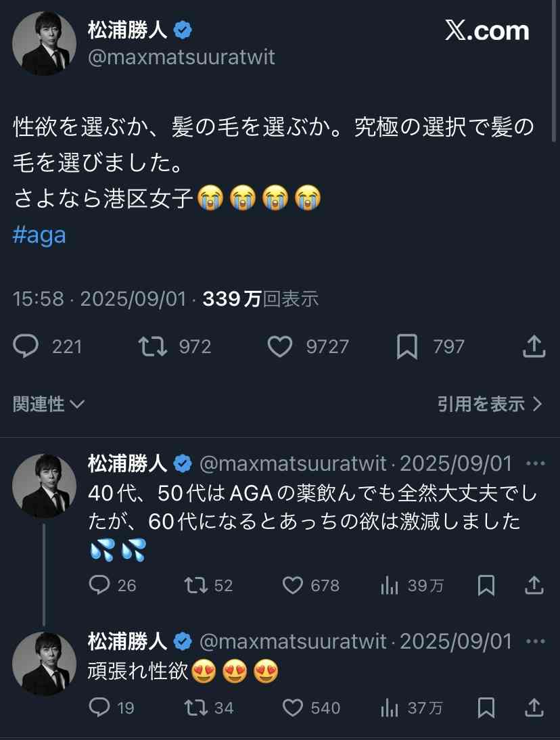Image resolution: width=560 pixels, height=740 pixels.
Task: Open @maxmatsuuratwit handle in main post header
Action: point(181,57)
